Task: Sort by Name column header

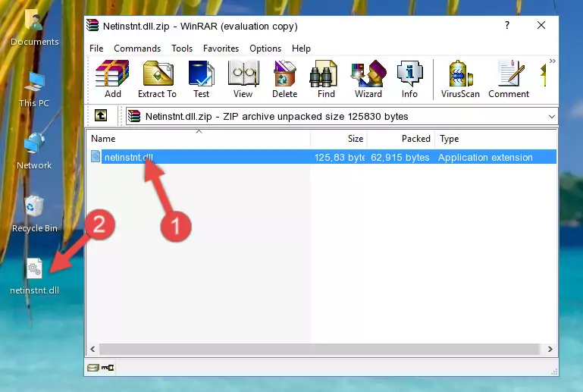Action: tap(199, 139)
